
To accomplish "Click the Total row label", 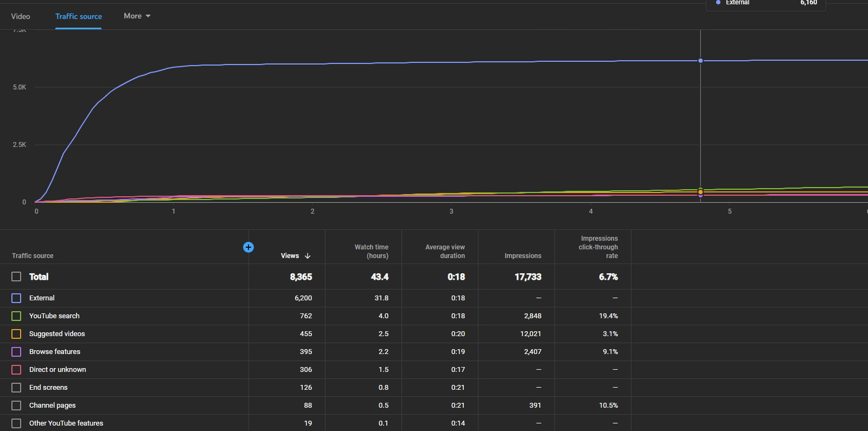I will [x=39, y=276].
